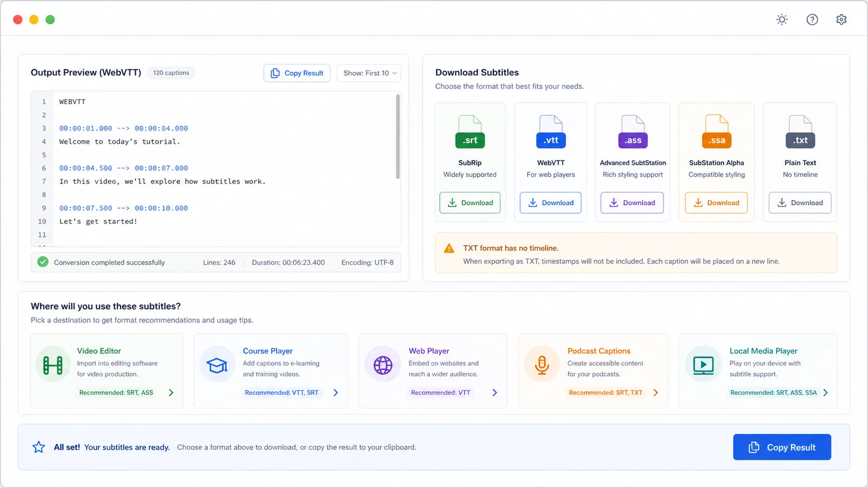Click the WEBVTT line in preview
The image size is (868, 488).
click(72, 101)
